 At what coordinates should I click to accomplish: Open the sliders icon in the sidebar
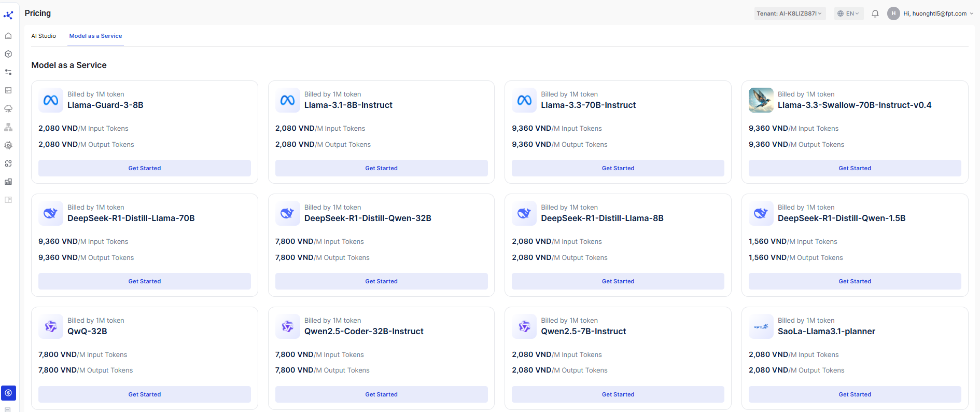coord(8,72)
